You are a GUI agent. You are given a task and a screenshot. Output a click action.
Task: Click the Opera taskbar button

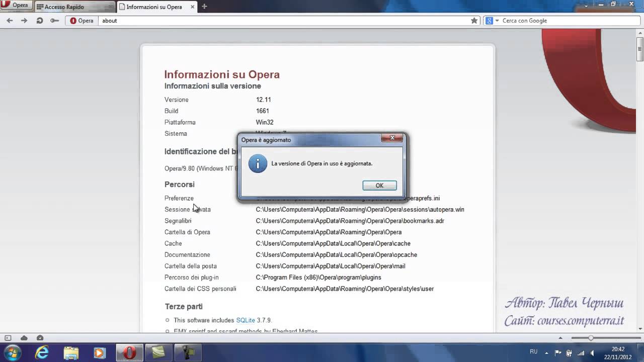[x=130, y=352]
